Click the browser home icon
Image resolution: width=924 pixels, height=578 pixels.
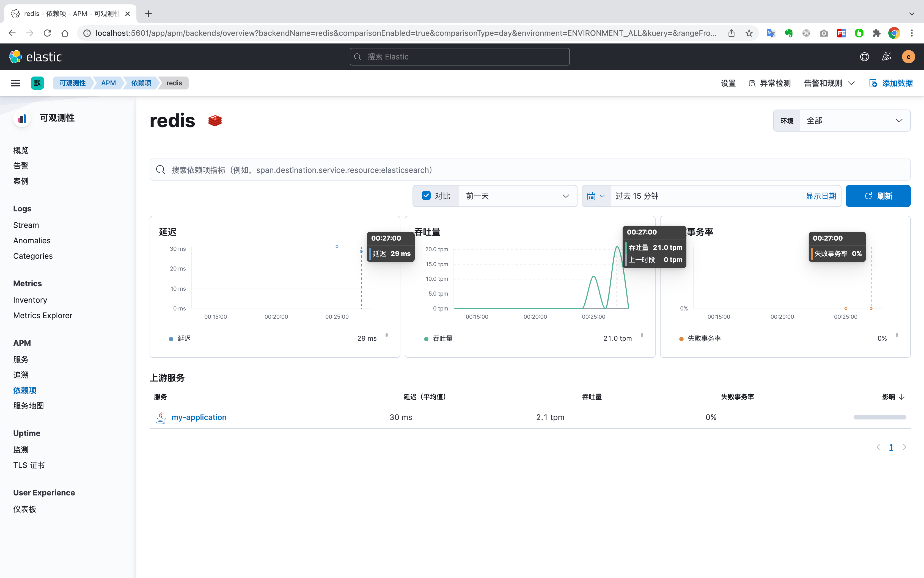click(65, 33)
